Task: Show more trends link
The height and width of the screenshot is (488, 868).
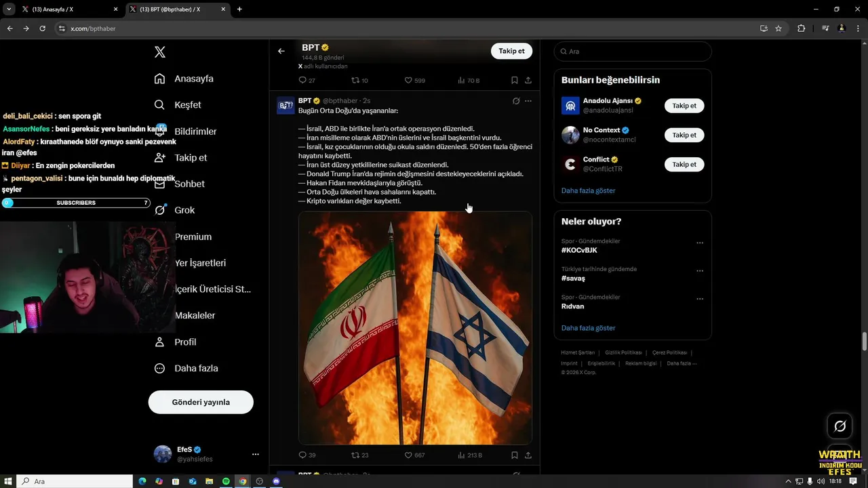Action: (x=588, y=328)
